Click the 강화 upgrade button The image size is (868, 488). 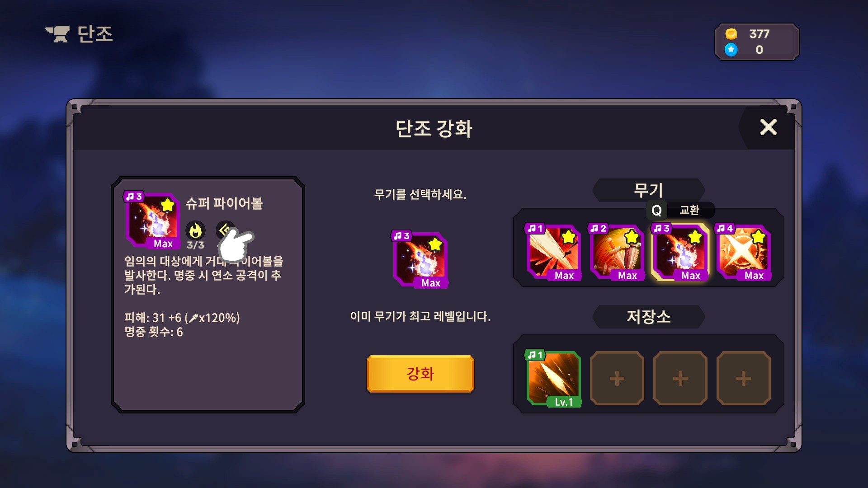coord(420,374)
